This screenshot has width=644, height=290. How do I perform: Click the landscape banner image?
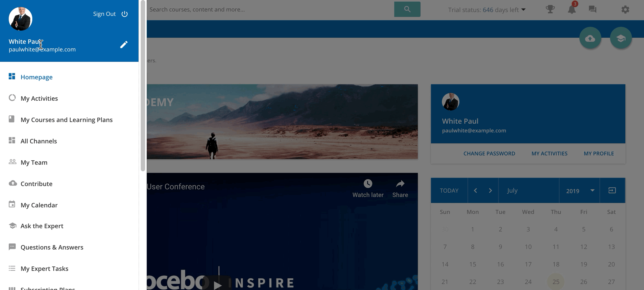[282, 122]
